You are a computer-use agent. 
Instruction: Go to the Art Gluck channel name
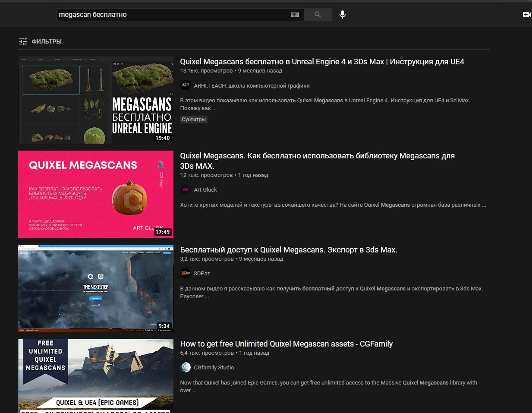(x=205, y=190)
